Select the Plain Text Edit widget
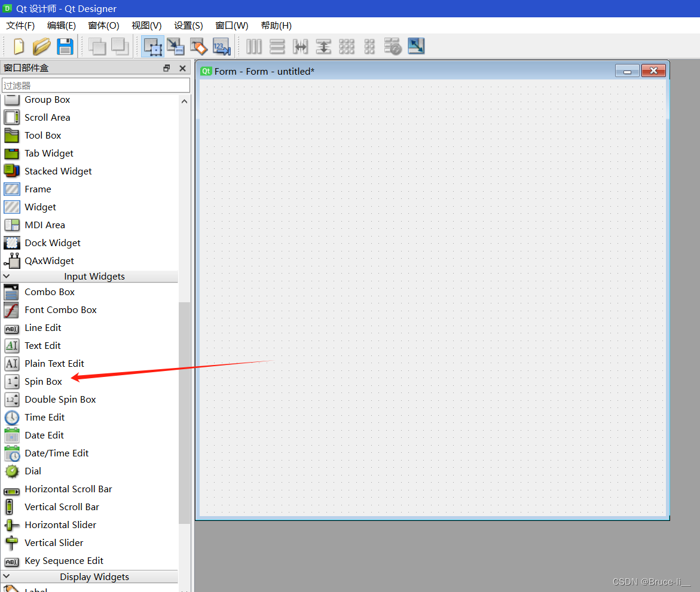 (90, 364)
